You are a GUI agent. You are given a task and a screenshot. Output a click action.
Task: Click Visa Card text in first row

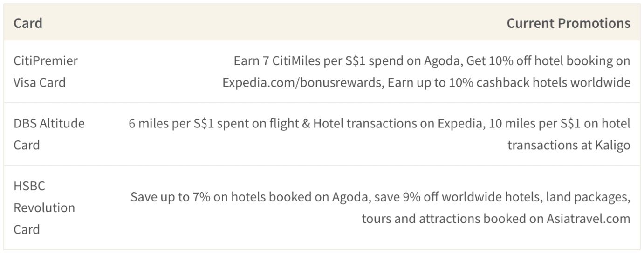(x=40, y=83)
